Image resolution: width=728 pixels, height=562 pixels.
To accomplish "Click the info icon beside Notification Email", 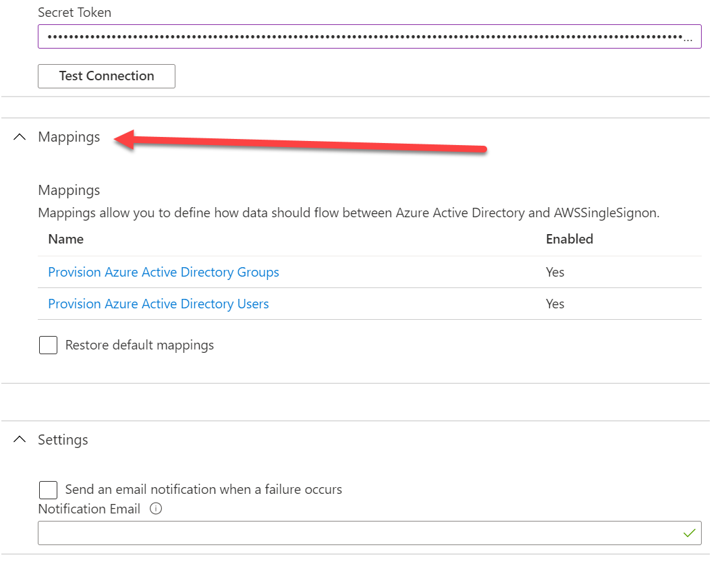I will (x=156, y=509).
